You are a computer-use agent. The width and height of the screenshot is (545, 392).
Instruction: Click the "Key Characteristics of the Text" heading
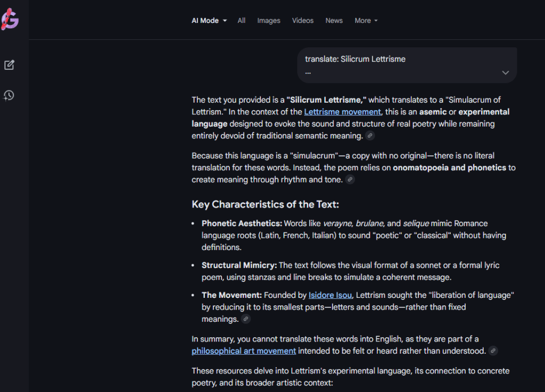click(265, 204)
